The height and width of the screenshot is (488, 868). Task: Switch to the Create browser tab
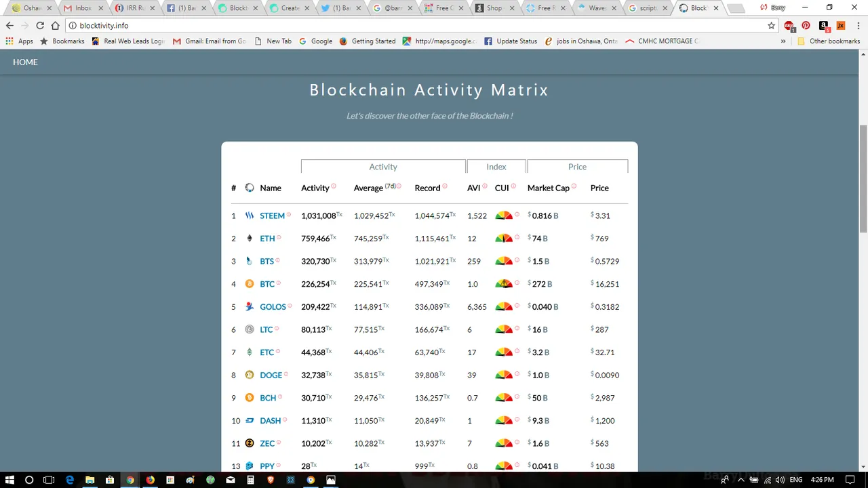coord(288,8)
